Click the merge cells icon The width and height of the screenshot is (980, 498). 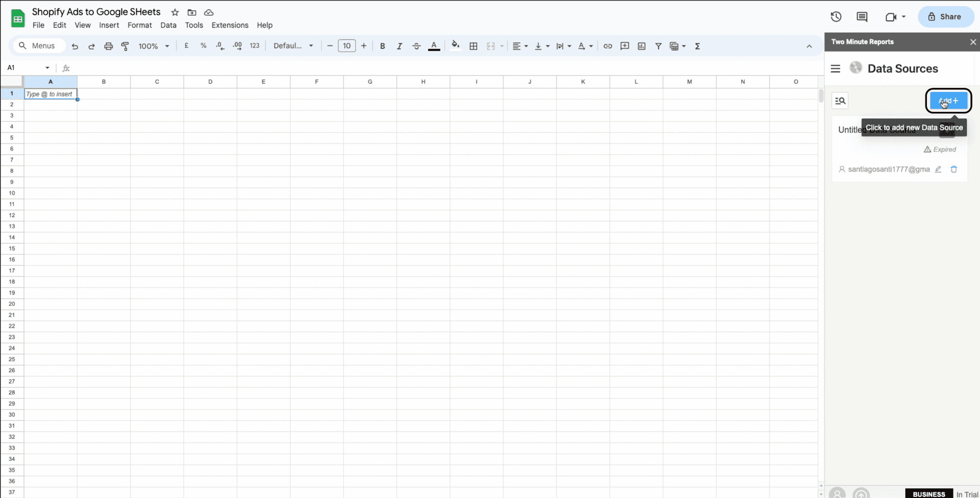(491, 46)
